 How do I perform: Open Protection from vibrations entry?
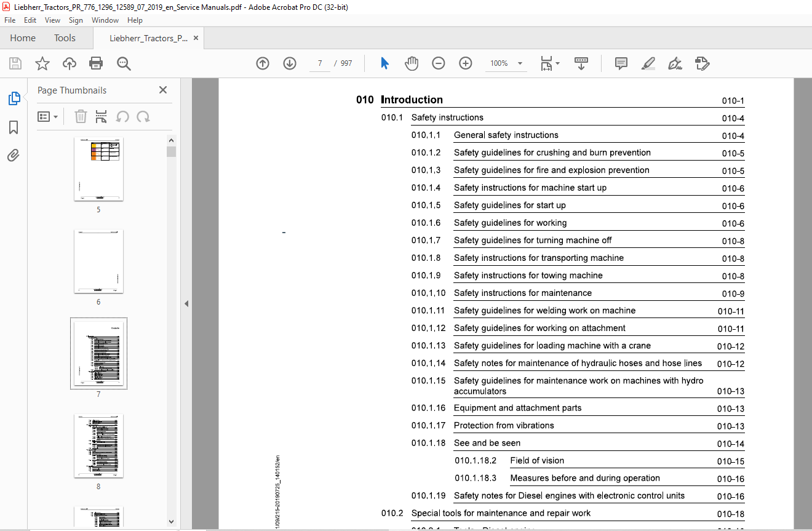pos(504,426)
